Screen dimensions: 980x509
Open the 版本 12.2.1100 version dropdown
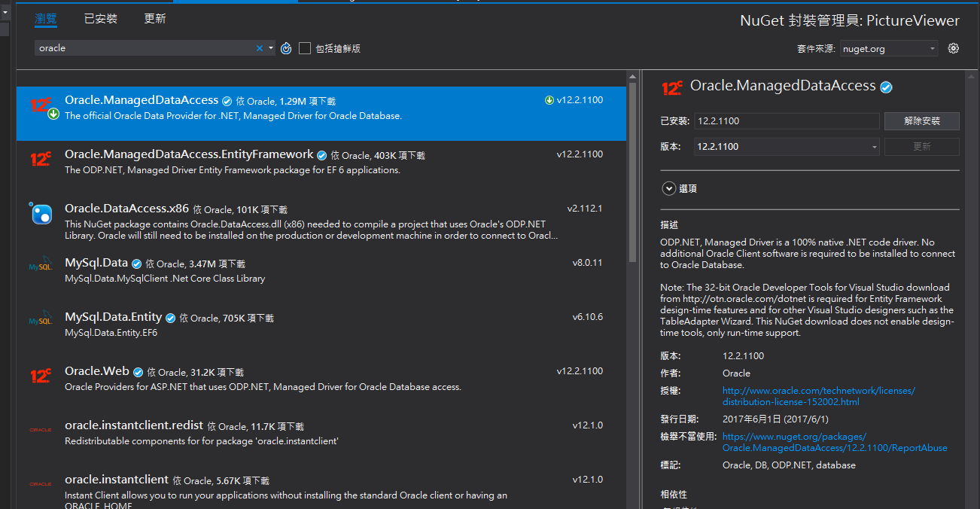pyautogui.click(x=786, y=147)
